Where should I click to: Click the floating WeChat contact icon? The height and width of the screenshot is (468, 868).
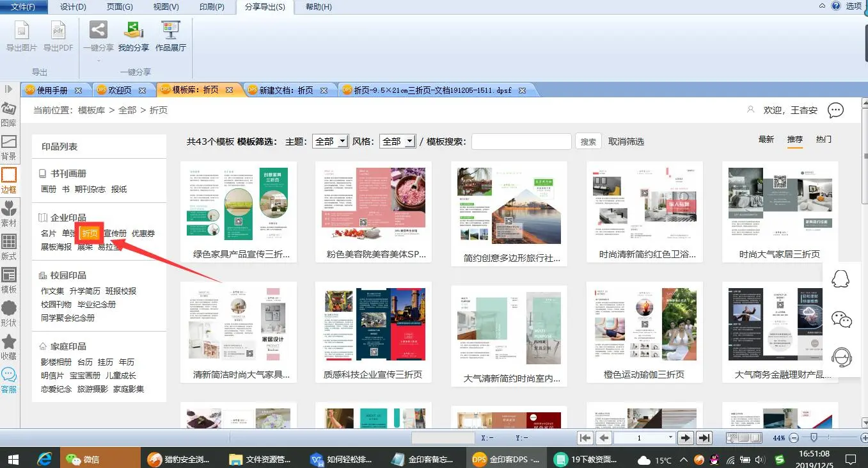[x=841, y=319]
